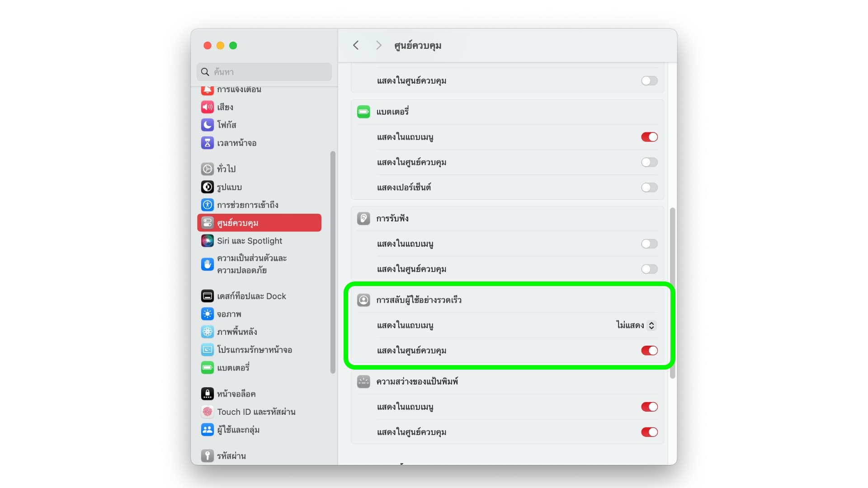Go back using the left chevron
Screen dimensions: 868x488
tap(356, 45)
